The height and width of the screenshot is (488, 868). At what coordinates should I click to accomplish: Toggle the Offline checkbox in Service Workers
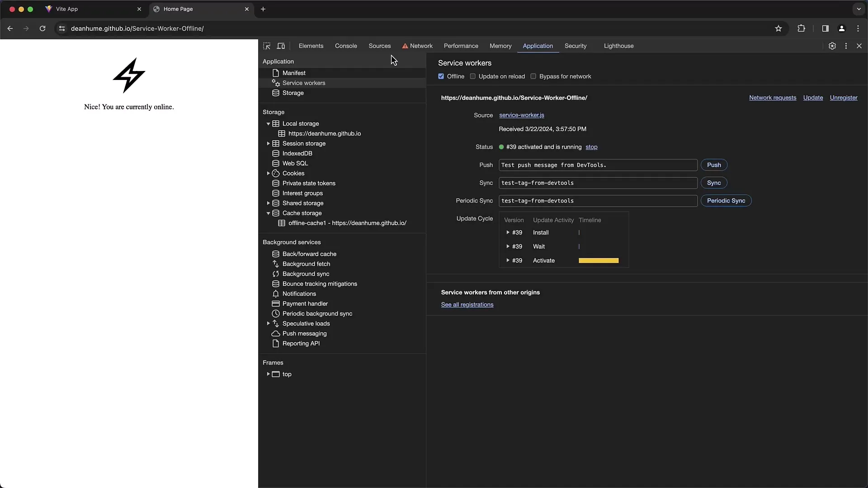(x=441, y=76)
